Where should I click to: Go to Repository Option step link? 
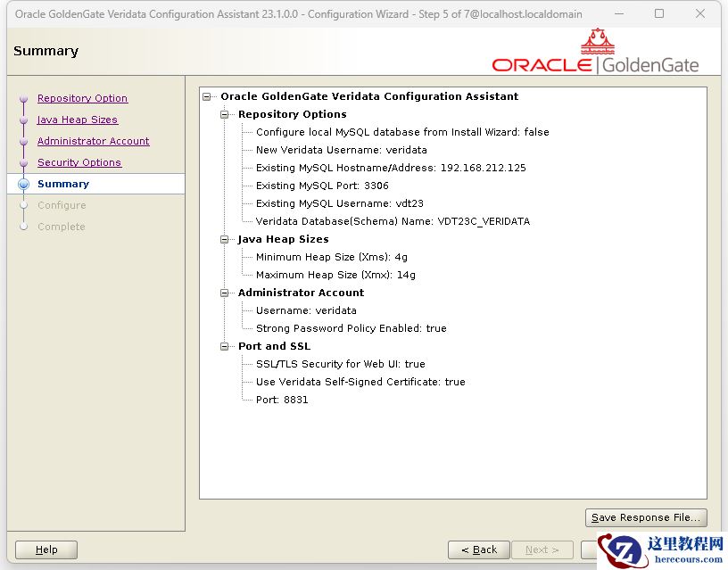pyautogui.click(x=83, y=98)
